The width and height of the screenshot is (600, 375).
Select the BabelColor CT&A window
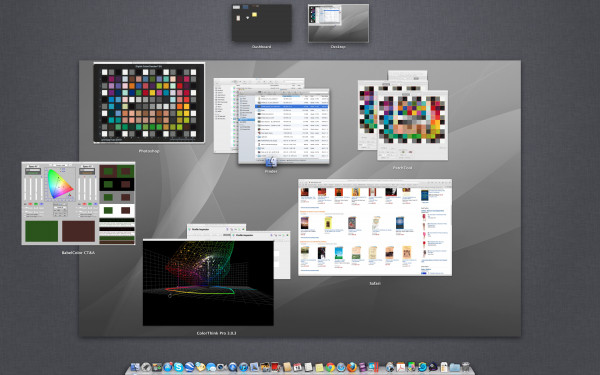[78, 203]
